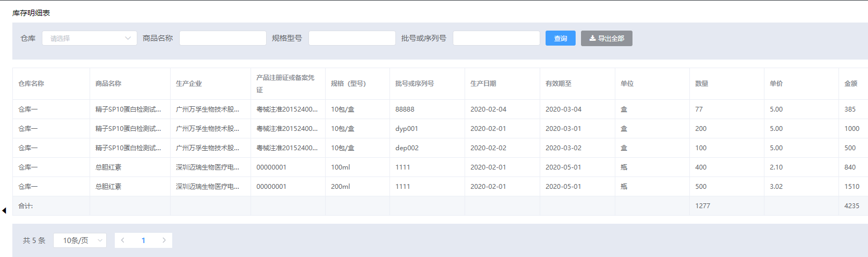Screen dimensions: 868x257
Task: Focus the 批号或序列号 input field
Action: 496,38
